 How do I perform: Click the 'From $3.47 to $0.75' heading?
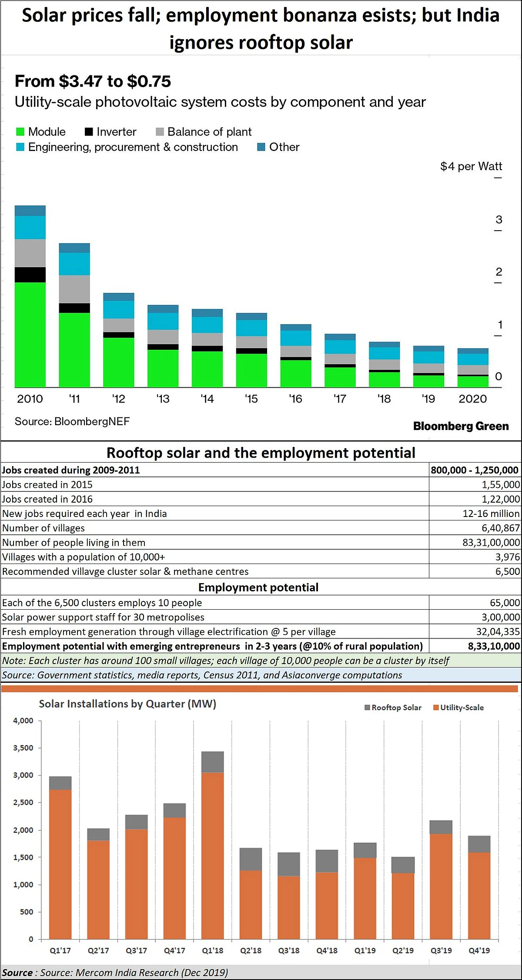click(x=93, y=81)
